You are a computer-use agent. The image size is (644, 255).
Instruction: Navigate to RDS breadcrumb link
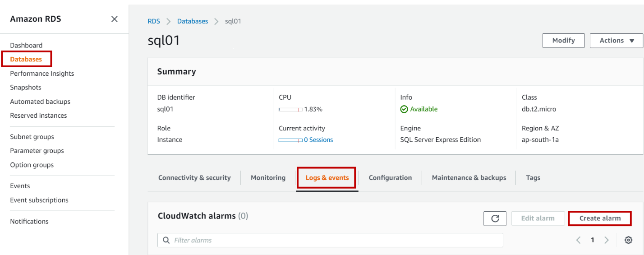click(154, 21)
